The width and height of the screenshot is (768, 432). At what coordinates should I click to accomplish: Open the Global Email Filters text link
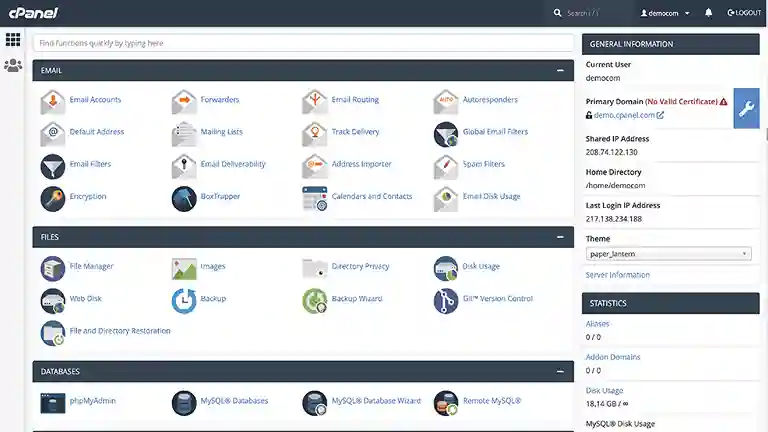pos(495,132)
